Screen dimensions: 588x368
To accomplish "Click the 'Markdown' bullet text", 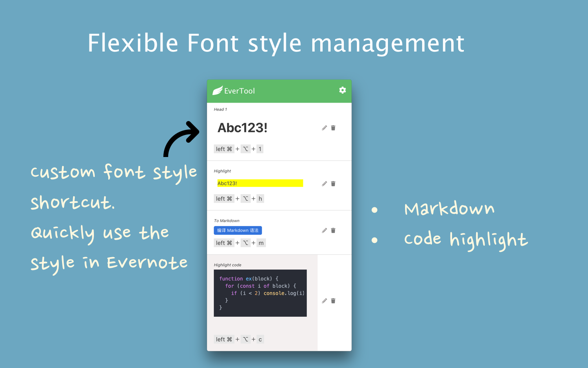I will click(449, 209).
